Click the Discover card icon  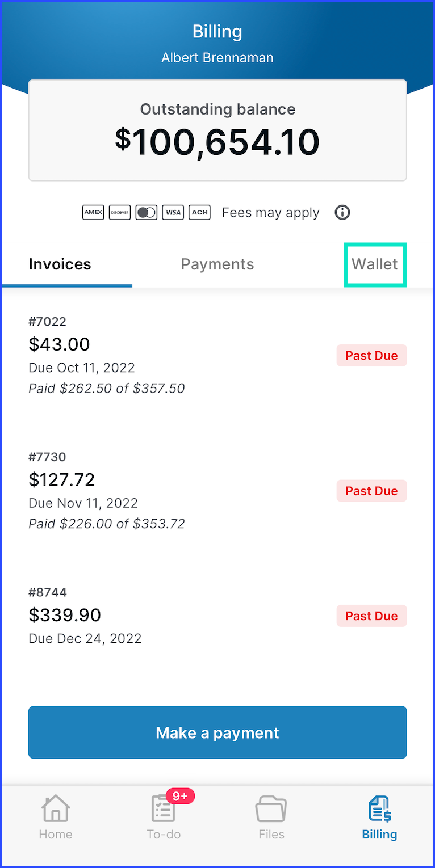(x=120, y=213)
